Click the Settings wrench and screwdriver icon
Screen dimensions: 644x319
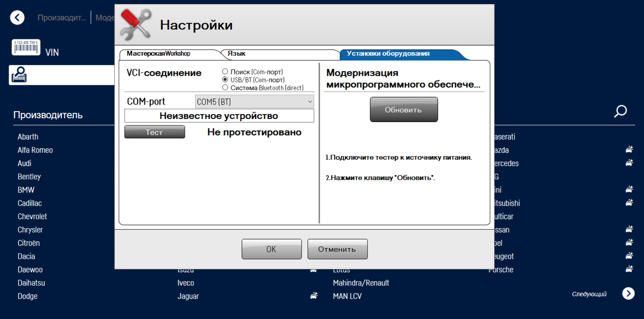click(136, 25)
